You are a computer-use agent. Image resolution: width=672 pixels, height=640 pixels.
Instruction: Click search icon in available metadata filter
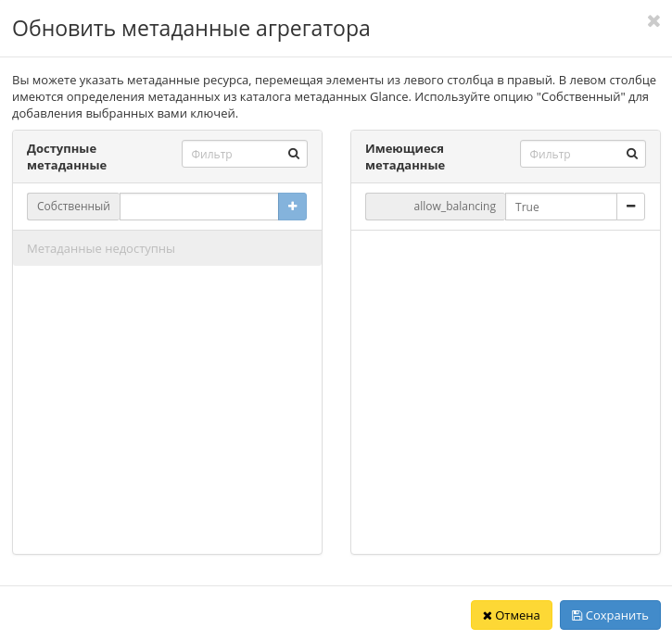click(294, 155)
